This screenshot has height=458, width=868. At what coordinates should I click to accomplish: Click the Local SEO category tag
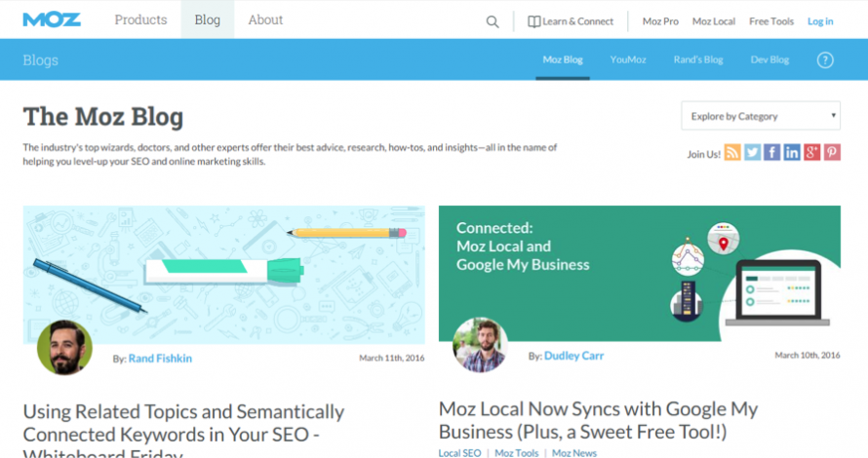[x=459, y=453]
